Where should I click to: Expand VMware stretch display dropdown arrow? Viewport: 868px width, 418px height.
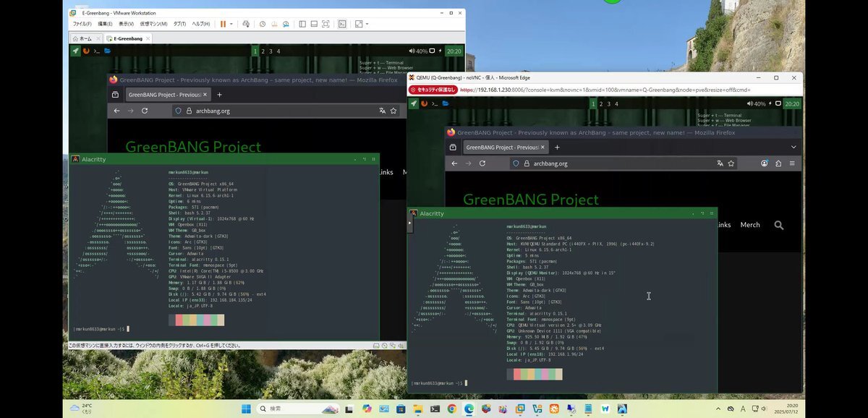coord(367,24)
